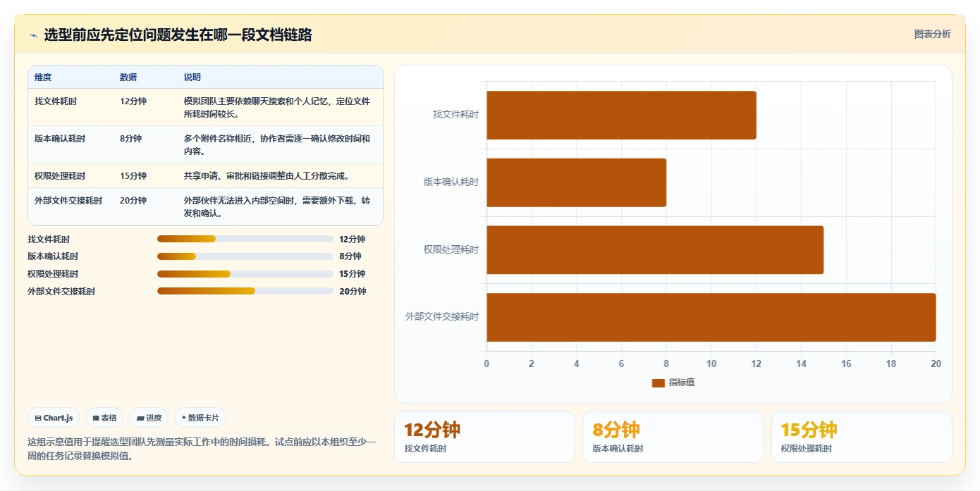Select the Chart.js tag chip
The height and width of the screenshot is (491, 980).
(x=54, y=418)
